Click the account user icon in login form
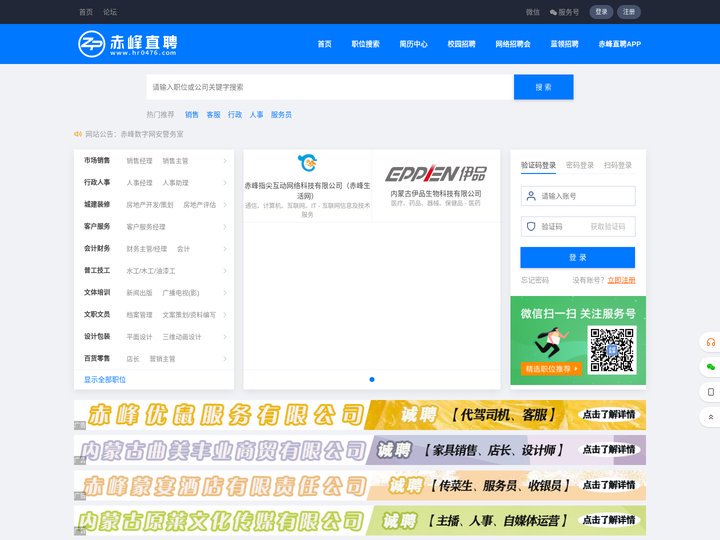The width and height of the screenshot is (720, 540). tap(531, 196)
